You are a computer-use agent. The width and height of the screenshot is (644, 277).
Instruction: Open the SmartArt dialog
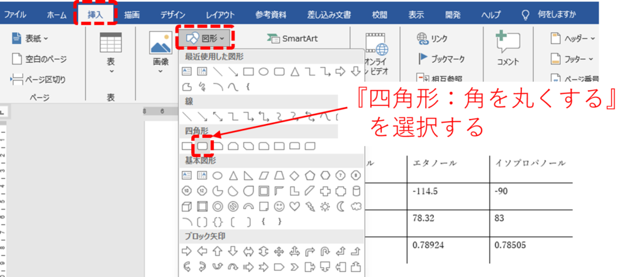[292, 38]
